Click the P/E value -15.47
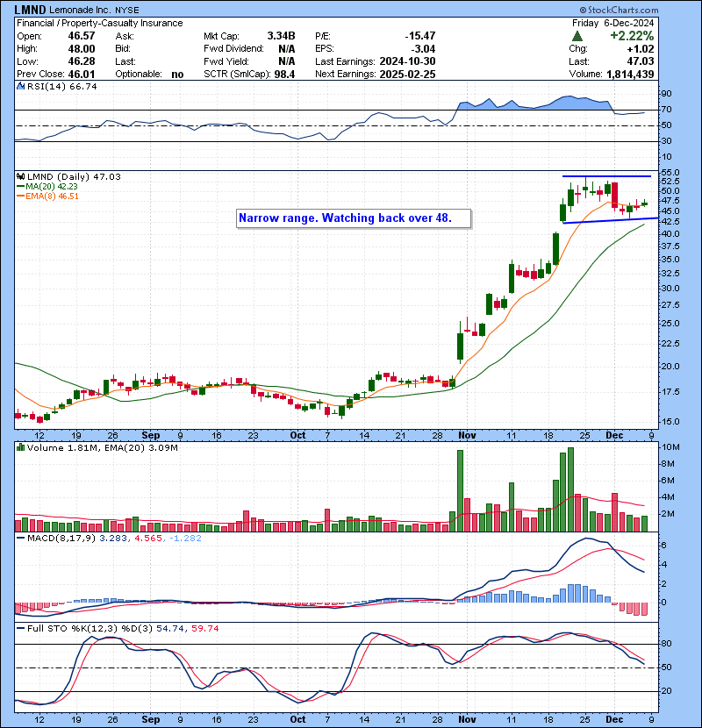702x728 pixels. click(x=420, y=36)
